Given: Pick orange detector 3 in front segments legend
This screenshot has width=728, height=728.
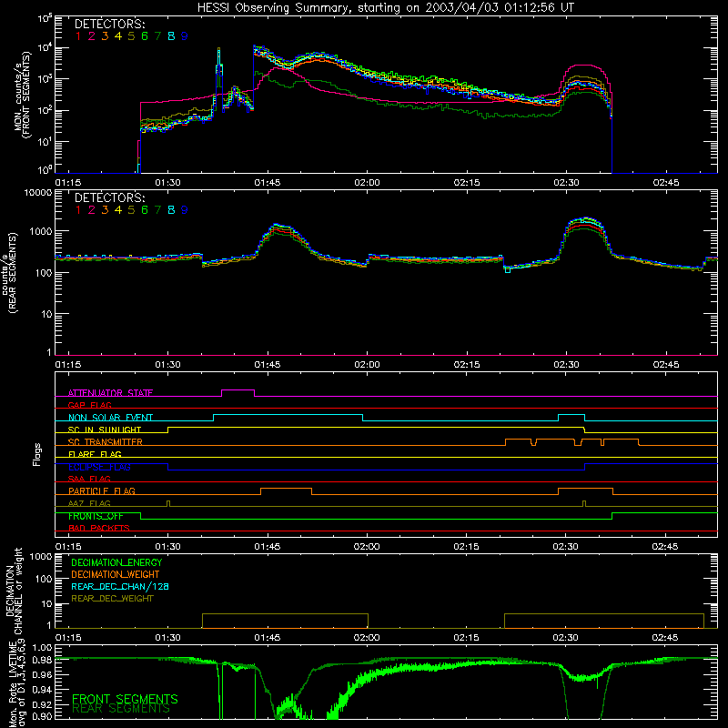Looking at the screenshot, I should 105,36.
